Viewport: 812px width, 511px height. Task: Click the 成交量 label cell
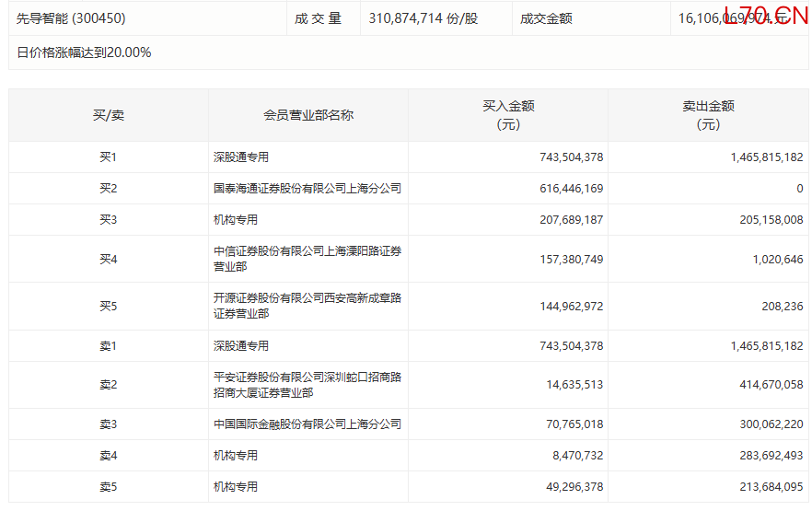[319, 18]
